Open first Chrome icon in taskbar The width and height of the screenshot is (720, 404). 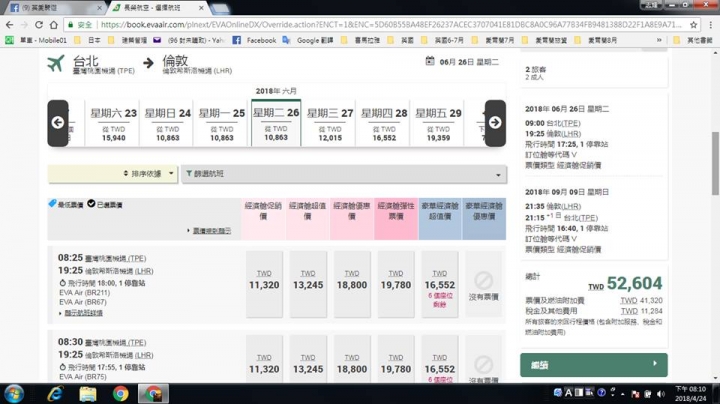click(121, 394)
